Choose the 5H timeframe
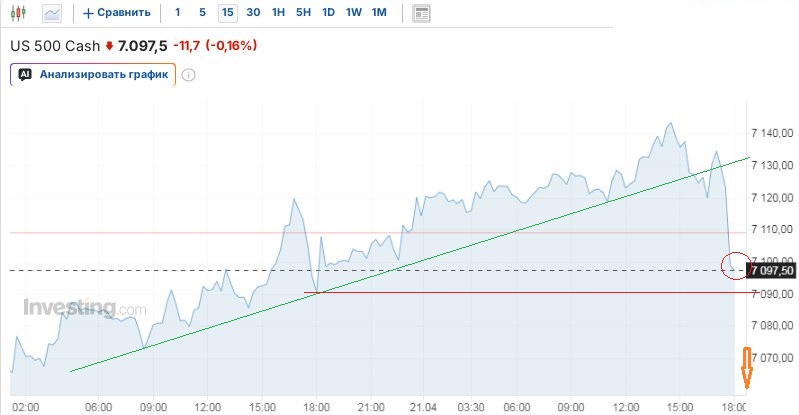 [304, 13]
